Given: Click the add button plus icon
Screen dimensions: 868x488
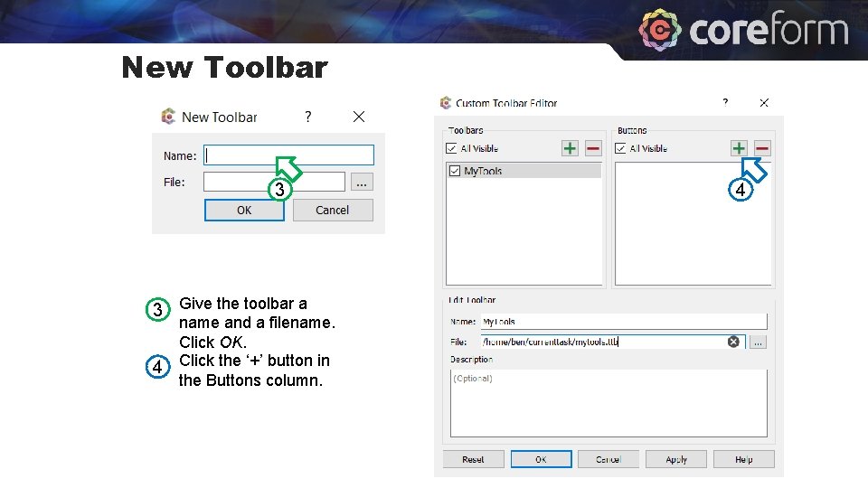Looking at the screenshot, I should (x=739, y=148).
